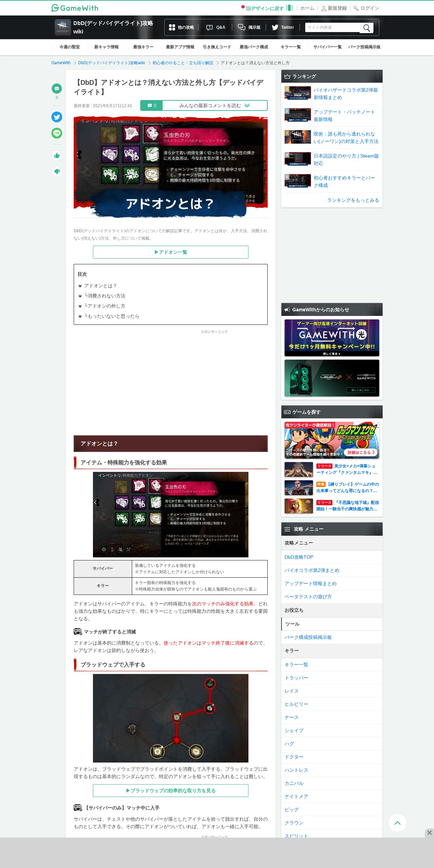The image size is (434, 868).
Task: Click ランキングをもっとみる link
Action: coord(353,200)
